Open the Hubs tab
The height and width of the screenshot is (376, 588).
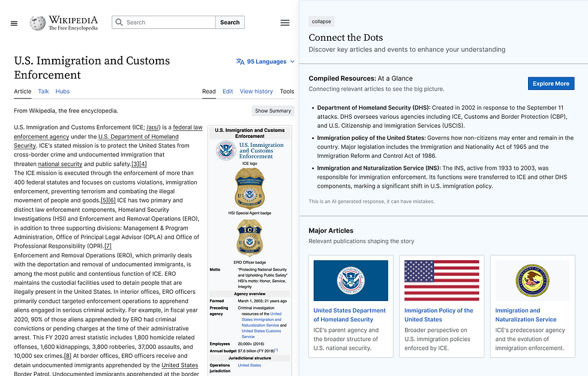tap(62, 91)
